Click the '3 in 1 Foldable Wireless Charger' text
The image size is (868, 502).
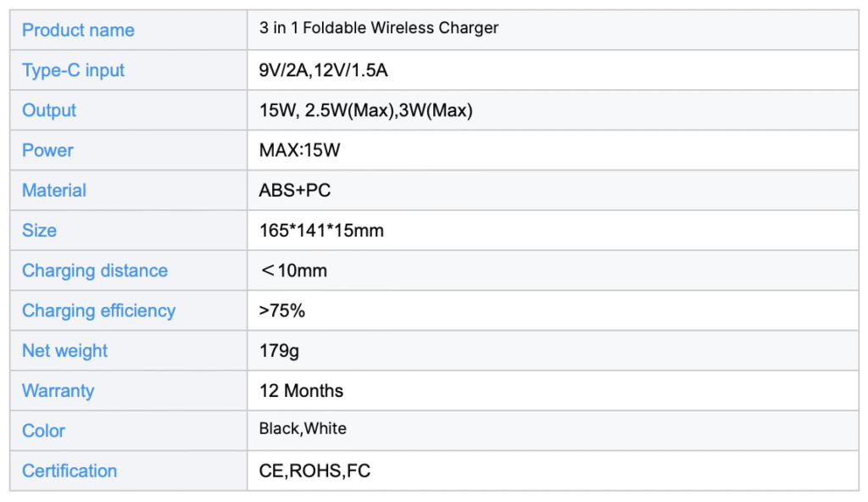coord(378,28)
